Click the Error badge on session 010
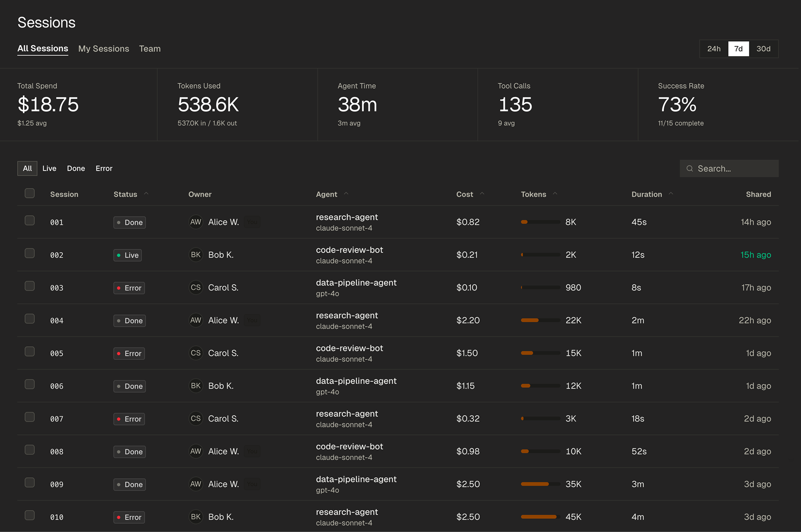 pyautogui.click(x=129, y=517)
